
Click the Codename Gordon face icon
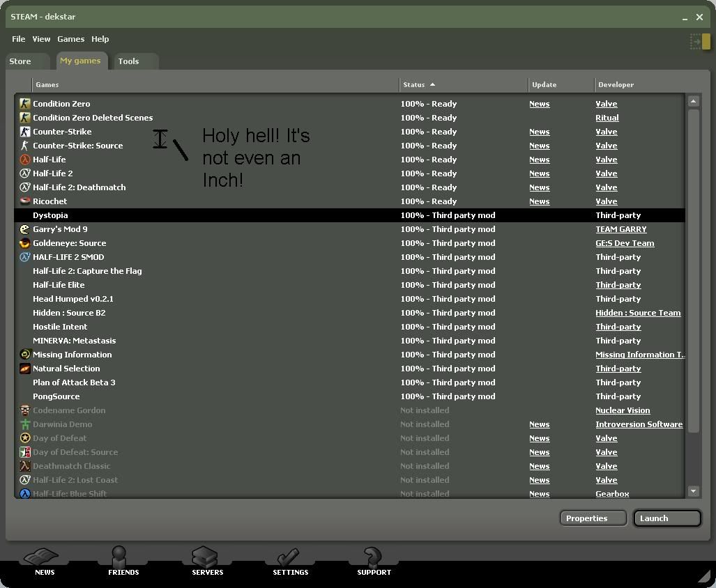coord(24,410)
